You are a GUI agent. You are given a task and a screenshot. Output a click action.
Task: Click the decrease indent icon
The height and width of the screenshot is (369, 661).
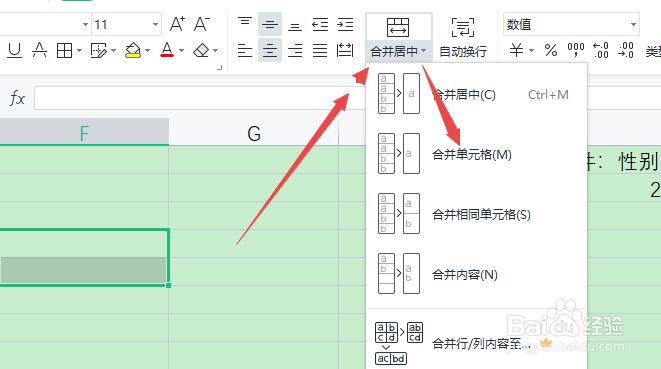pos(320,24)
